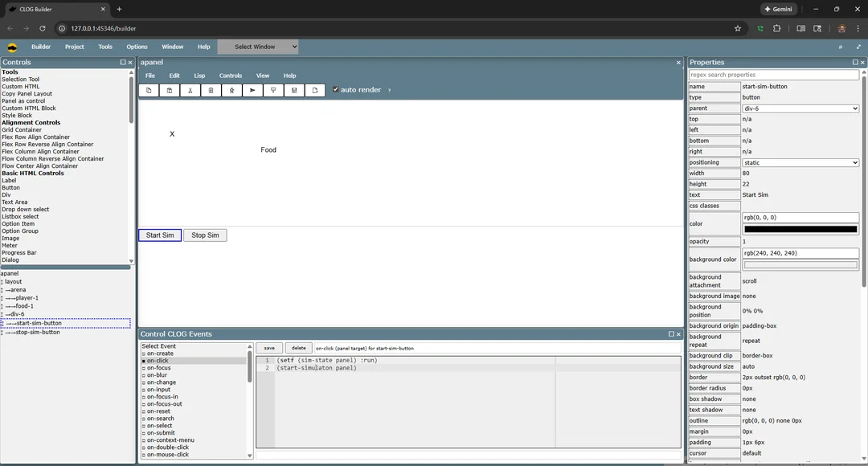The height and width of the screenshot is (466, 868).
Task: Click the regex search properties field
Action: (x=773, y=75)
